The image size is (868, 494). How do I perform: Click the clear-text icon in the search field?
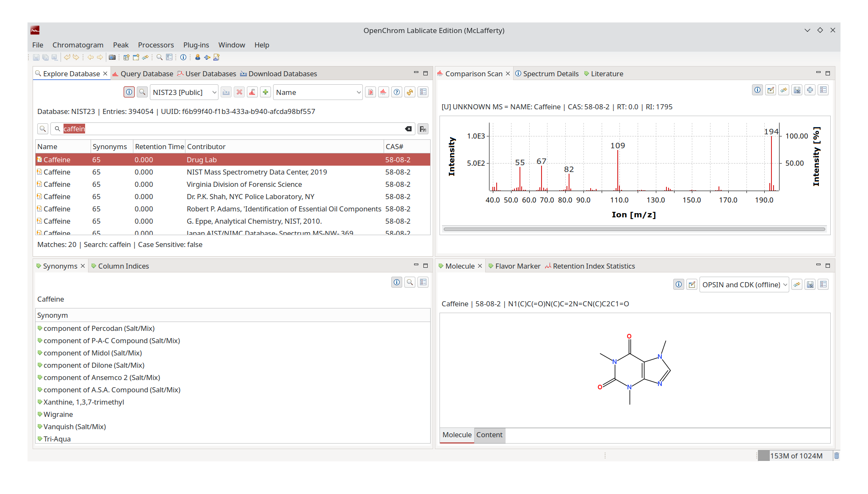point(408,129)
